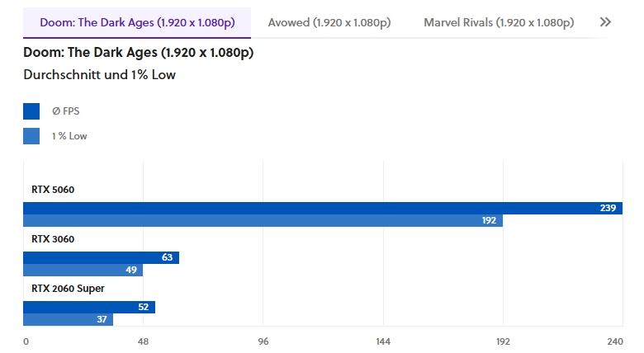This screenshot has width=644, height=353.
Task: Click the dark blue Ø FPS legend swatch
Action: [x=31, y=111]
